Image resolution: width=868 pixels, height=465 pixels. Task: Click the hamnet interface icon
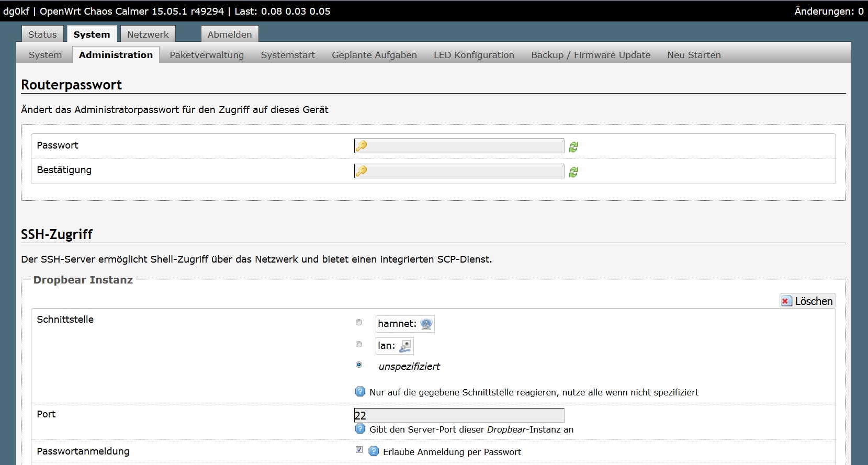click(426, 324)
